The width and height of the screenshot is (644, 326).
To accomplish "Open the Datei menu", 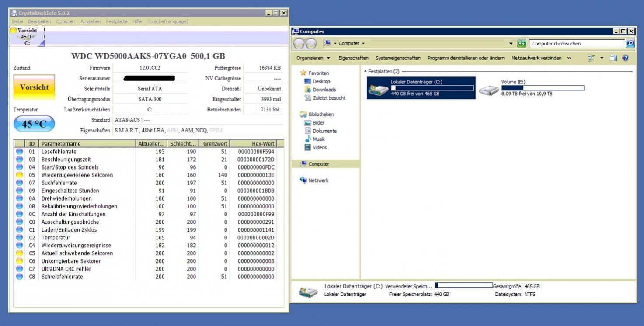I will pyautogui.click(x=17, y=21).
